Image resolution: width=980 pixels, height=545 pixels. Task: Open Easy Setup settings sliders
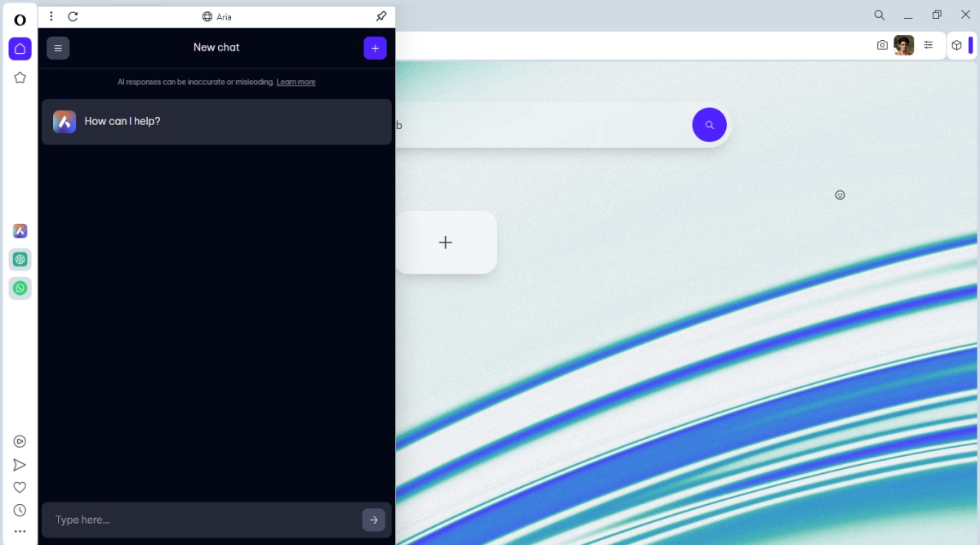929,45
